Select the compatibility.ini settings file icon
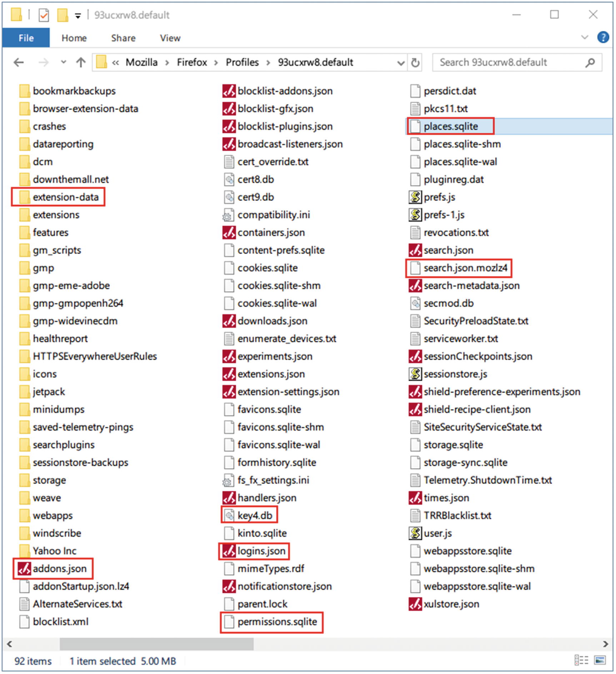The height and width of the screenshot is (674, 616). (228, 215)
